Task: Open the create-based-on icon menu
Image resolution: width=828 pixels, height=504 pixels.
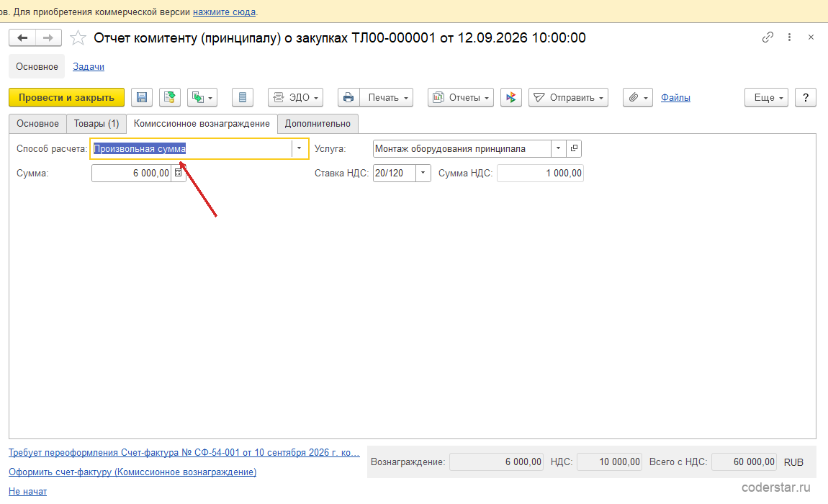Action: click(203, 97)
